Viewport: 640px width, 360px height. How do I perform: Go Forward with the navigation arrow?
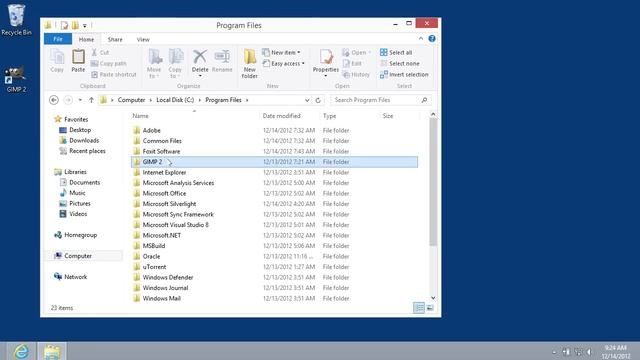[68, 100]
